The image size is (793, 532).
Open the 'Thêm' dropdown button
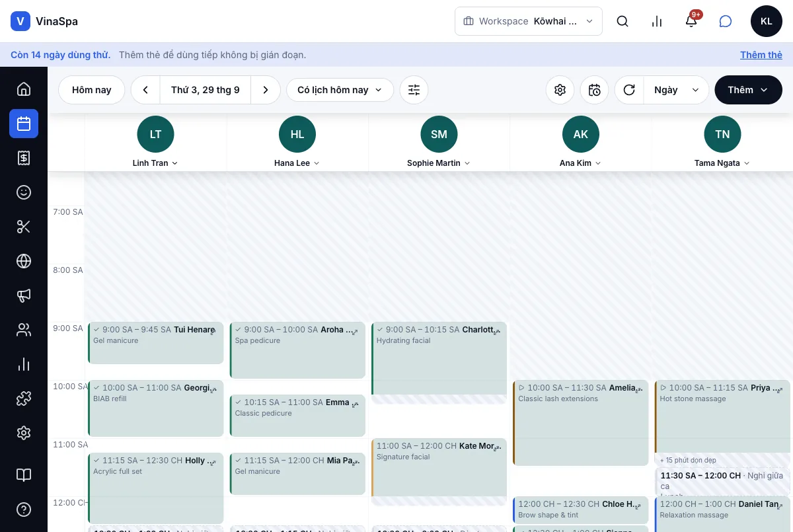click(x=748, y=90)
